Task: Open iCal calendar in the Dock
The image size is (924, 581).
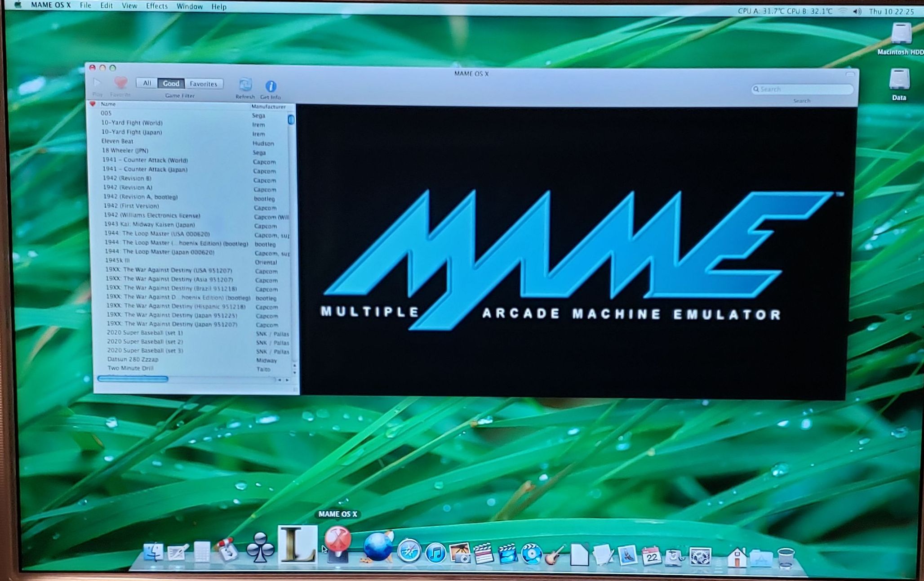Action: click(651, 556)
